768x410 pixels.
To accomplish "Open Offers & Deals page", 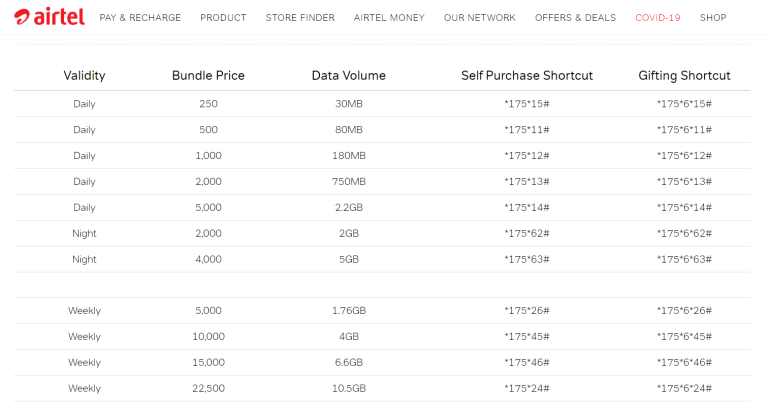I will click(575, 18).
